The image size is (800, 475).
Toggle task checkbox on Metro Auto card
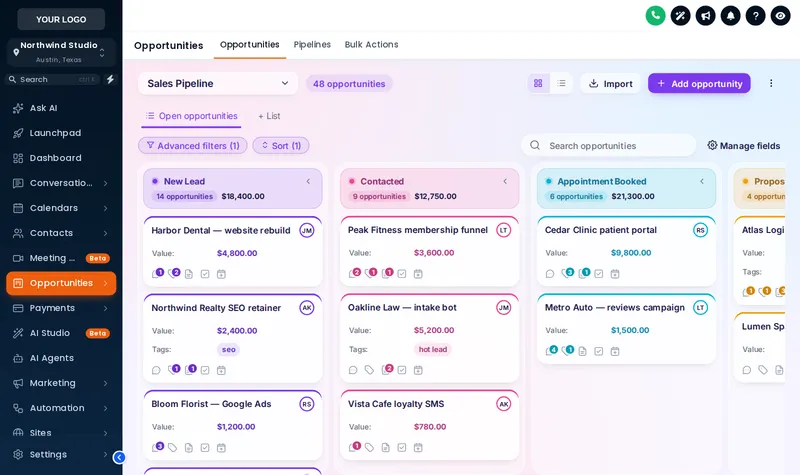click(x=598, y=351)
